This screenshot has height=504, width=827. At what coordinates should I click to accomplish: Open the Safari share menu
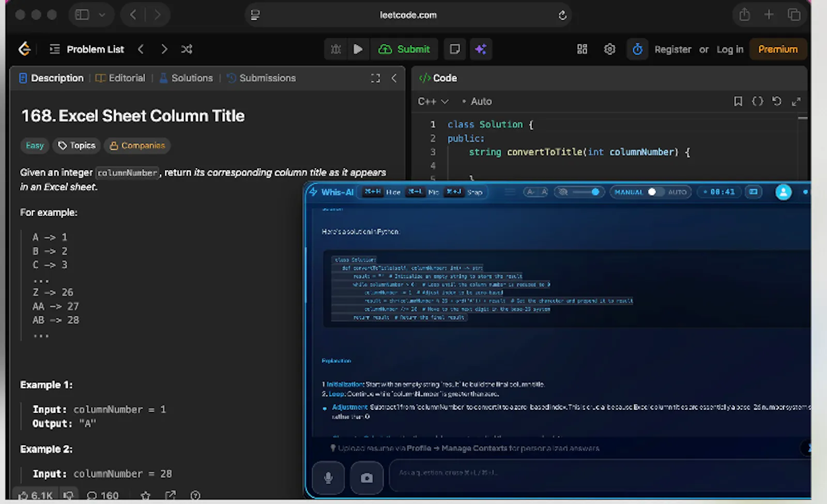[x=744, y=14]
